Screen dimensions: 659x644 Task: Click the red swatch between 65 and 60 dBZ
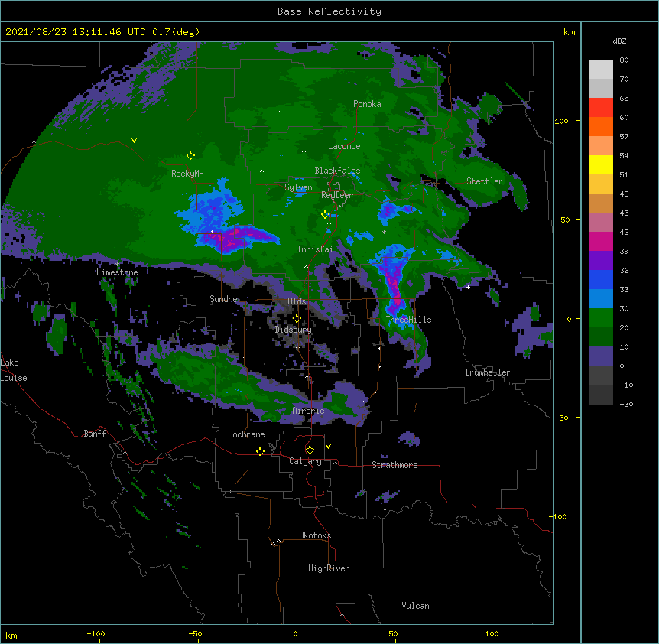(x=601, y=107)
